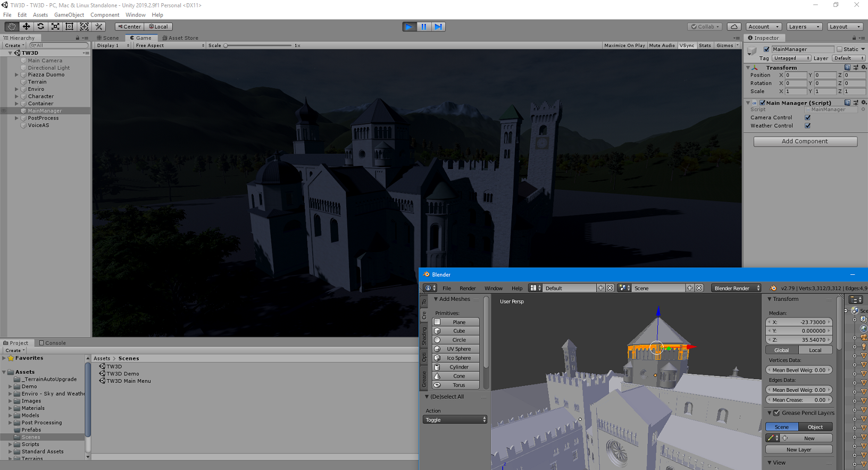The width and height of the screenshot is (868, 470).
Task: Open the Blender Render engine dropdown
Action: pos(736,288)
